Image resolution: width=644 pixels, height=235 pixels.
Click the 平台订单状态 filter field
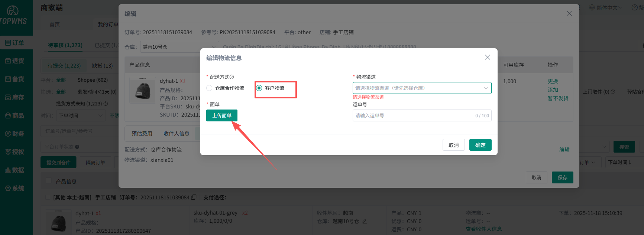[80, 147]
